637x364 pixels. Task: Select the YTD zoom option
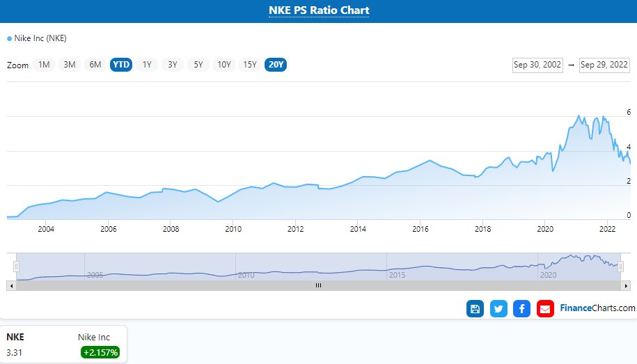121,65
